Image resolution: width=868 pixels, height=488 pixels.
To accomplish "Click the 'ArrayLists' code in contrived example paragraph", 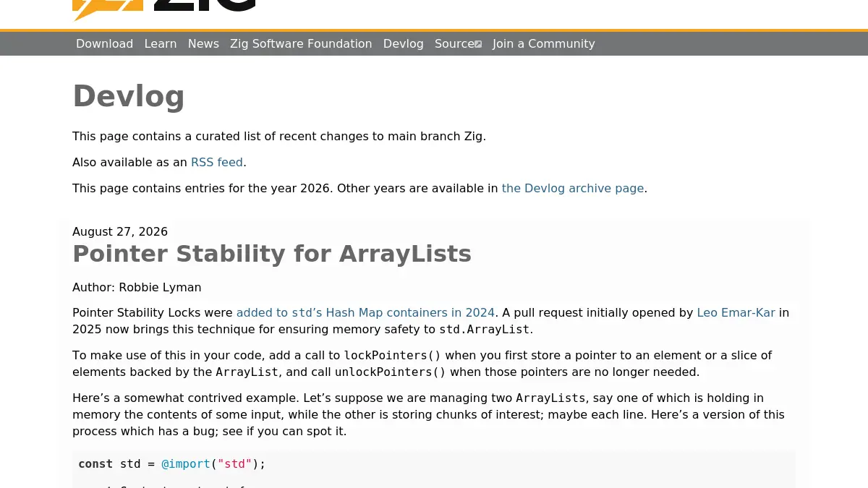I will click(x=550, y=398).
